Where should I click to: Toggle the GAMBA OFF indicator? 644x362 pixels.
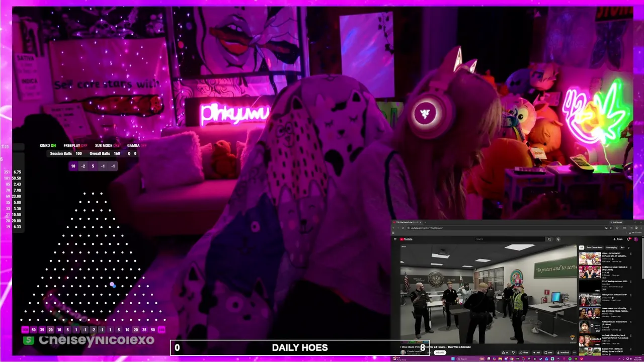[137, 146]
